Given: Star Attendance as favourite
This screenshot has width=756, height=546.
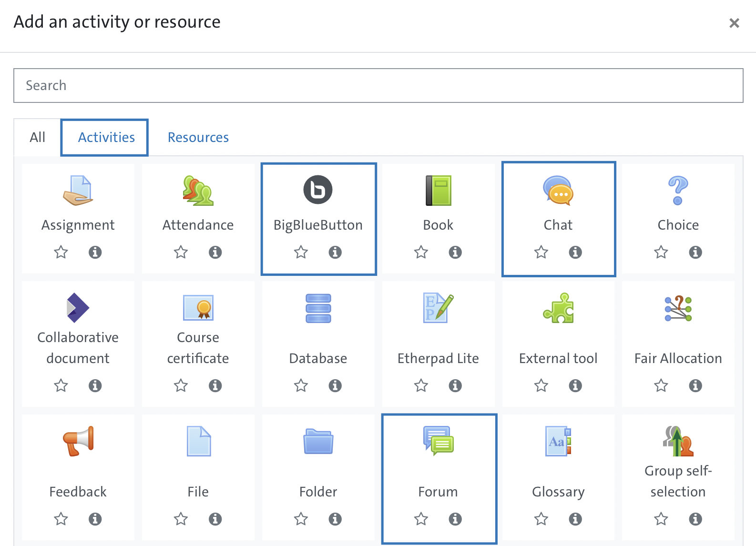Looking at the screenshot, I should click(181, 252).
